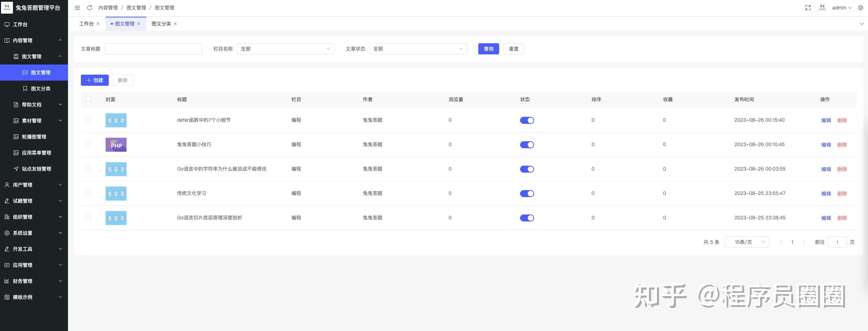This screenshot has height=331, width=868.
Task: Click the 站点友链管理 paper-plane icon
Action: 16,169
